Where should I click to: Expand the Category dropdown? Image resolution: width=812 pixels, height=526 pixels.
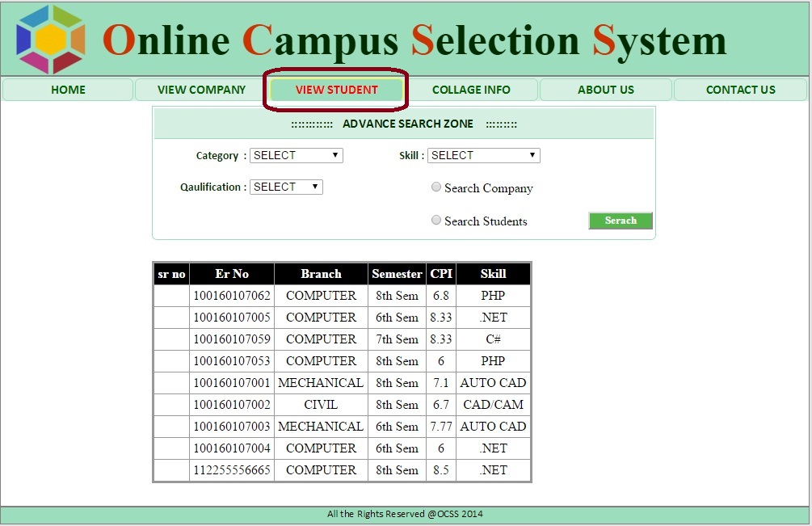pyautogui.click(x=296, y=155)
